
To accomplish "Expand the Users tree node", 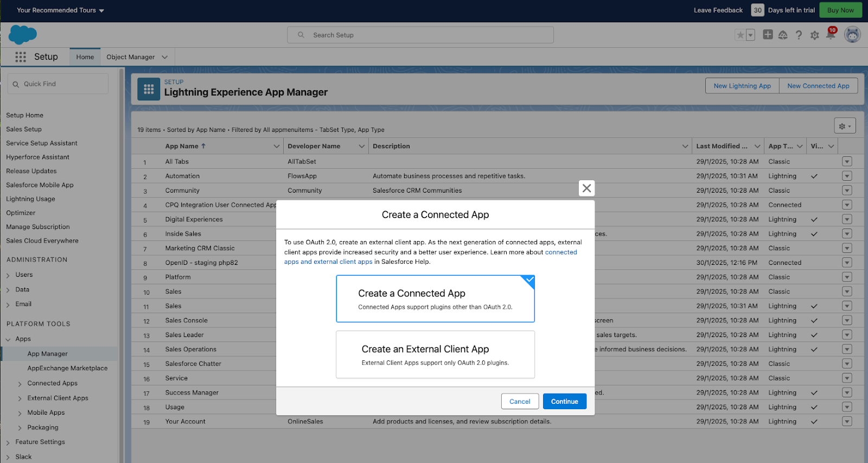I will 8,275.
